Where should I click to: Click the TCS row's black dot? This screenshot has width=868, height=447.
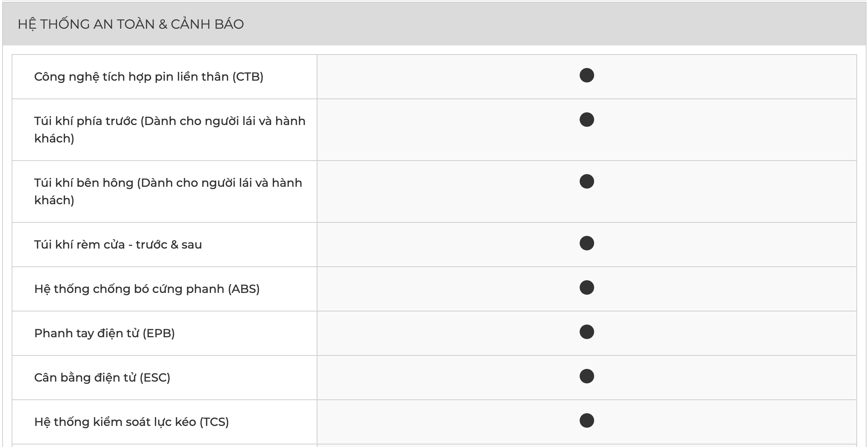tap(587, 421)
